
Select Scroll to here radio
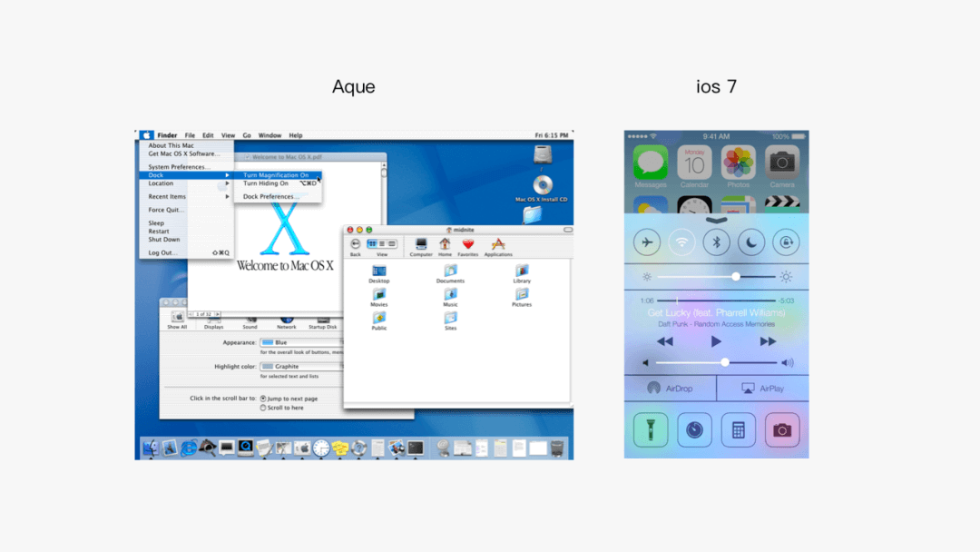coord(263,408)
